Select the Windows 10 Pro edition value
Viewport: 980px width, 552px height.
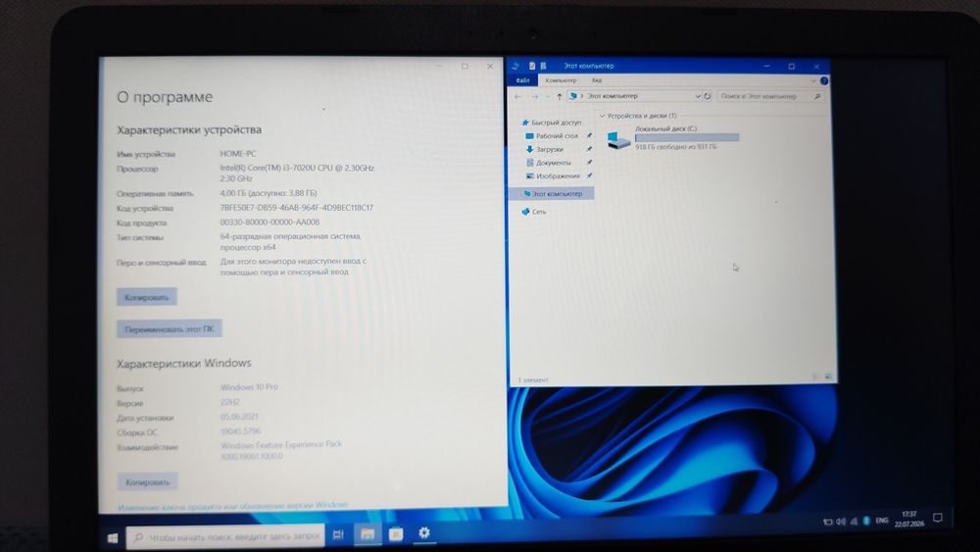click(x=249, y=387)
